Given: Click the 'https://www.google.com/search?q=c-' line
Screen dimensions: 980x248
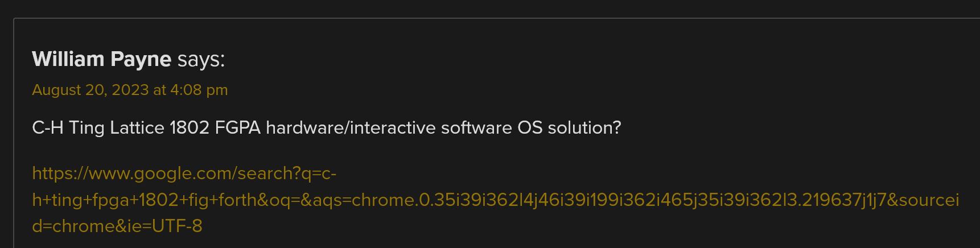Looking at the screenshot, I should [x=184, y=173].
